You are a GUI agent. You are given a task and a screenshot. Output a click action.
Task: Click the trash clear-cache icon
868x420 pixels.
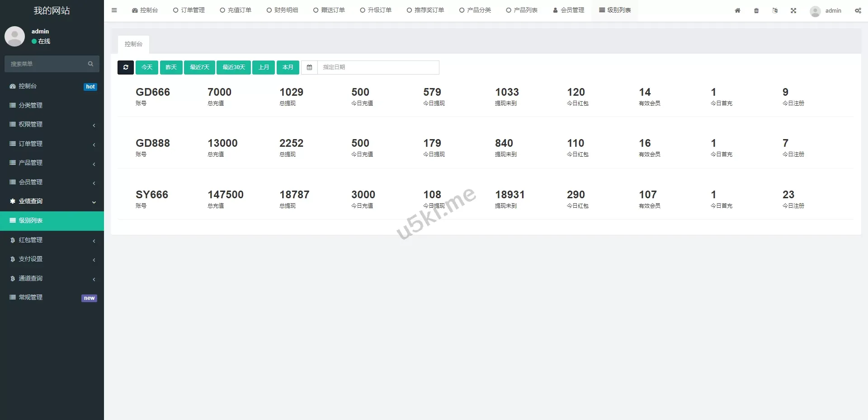756,10
